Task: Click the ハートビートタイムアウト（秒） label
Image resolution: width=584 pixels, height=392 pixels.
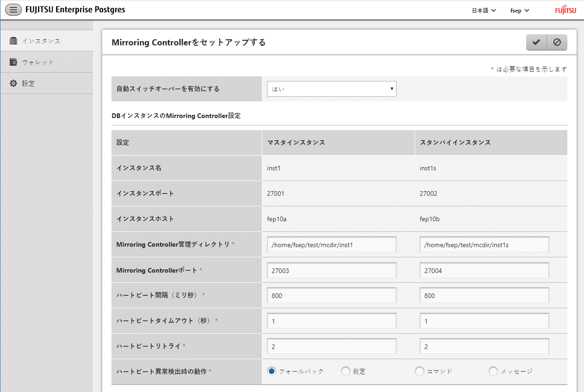Action: [x=165, y=321]
